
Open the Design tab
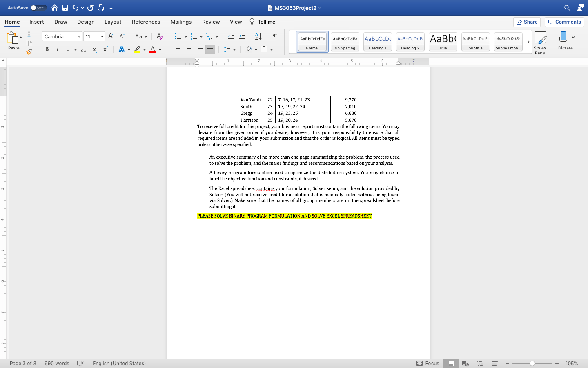tap(86, 22)
